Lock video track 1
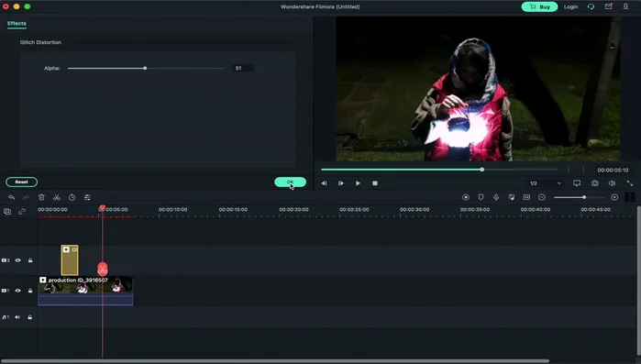The width and height of the screenshot is (641, 364). [30, 291]
